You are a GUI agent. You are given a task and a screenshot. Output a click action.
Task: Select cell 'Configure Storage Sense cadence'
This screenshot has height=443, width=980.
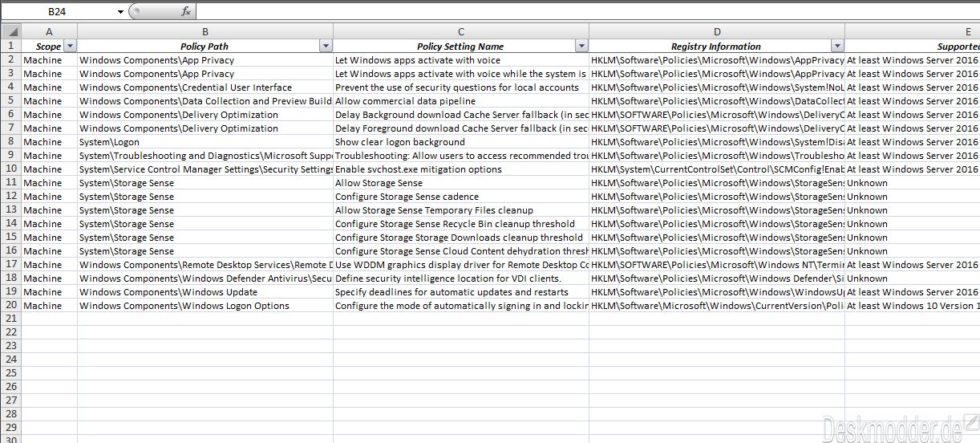461,197
